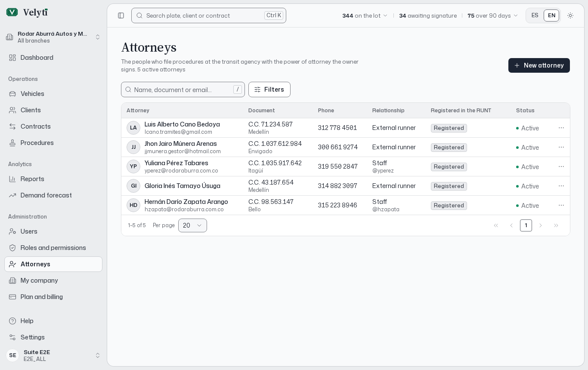588x370 pixels.
Task: Open the Suite E2E user menu
Action: (53, 355)
